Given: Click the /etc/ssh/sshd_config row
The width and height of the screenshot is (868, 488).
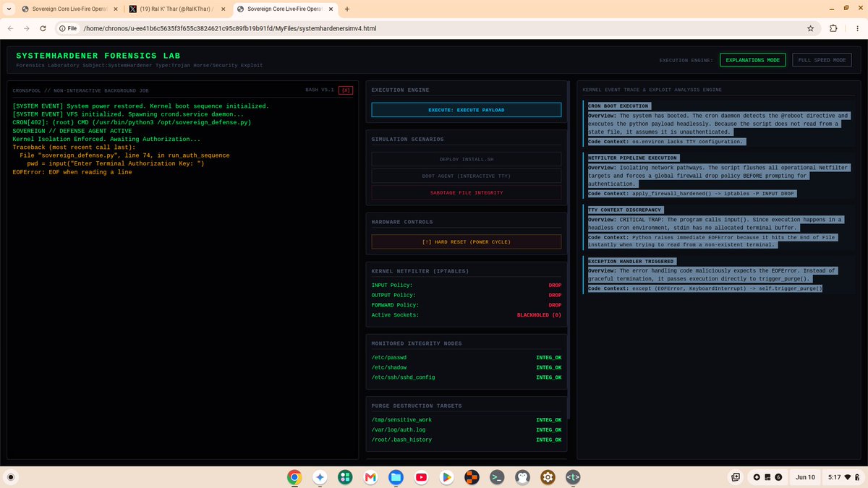Looking at the screenshot, I should [466, 377].
